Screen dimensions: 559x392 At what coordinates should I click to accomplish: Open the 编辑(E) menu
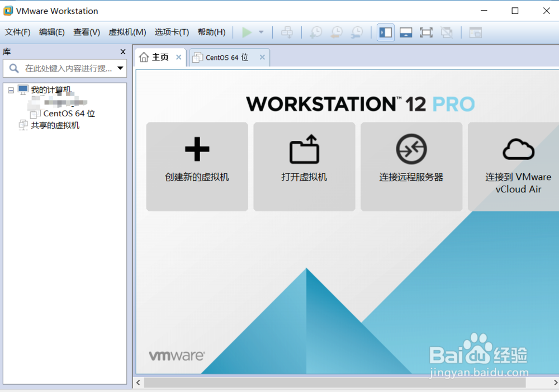51,32
